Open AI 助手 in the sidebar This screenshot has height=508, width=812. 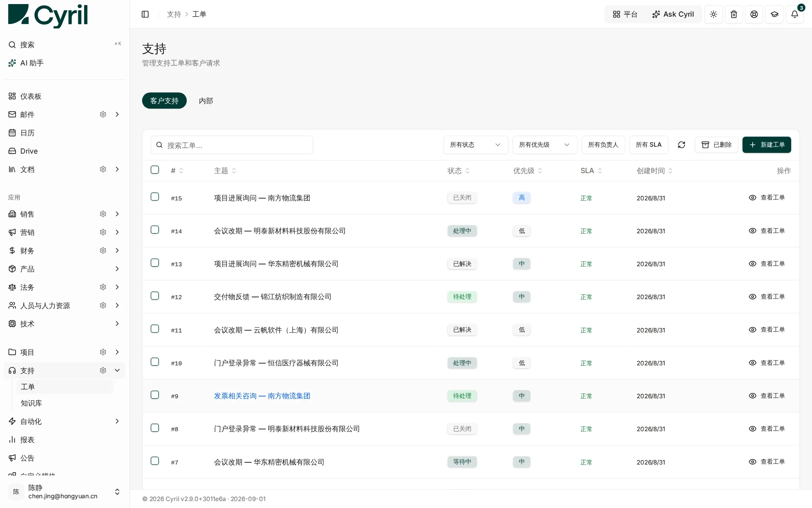pos(65,63)
